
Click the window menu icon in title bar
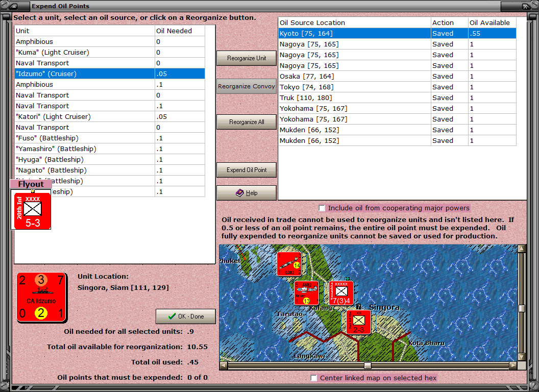13,6
